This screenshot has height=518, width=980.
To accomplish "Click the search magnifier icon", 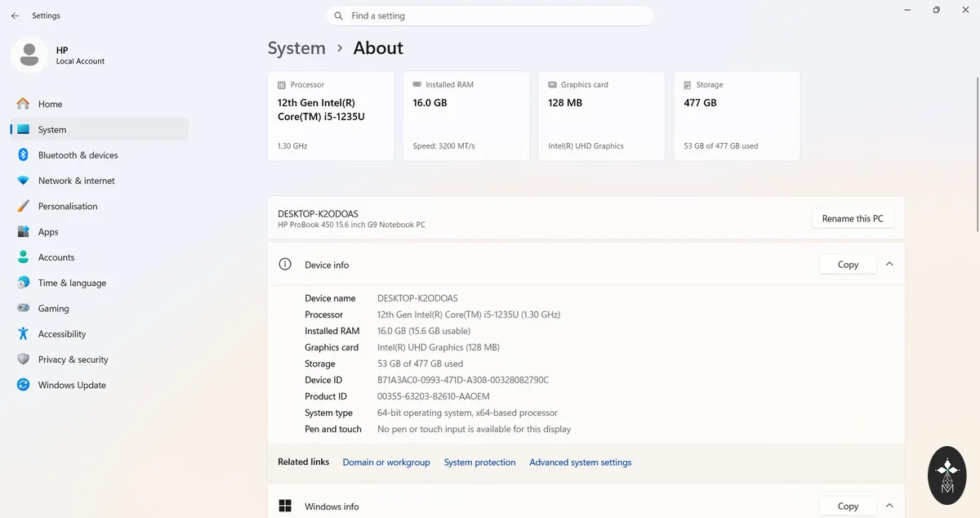I will click(x=339, y=16).
